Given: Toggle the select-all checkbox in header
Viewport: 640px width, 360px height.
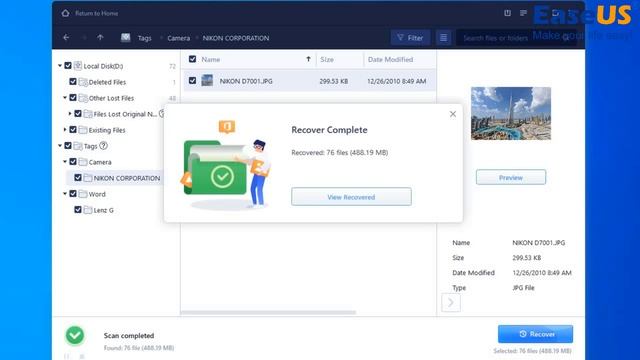Looking at the screenshot, I should point(193,59).
